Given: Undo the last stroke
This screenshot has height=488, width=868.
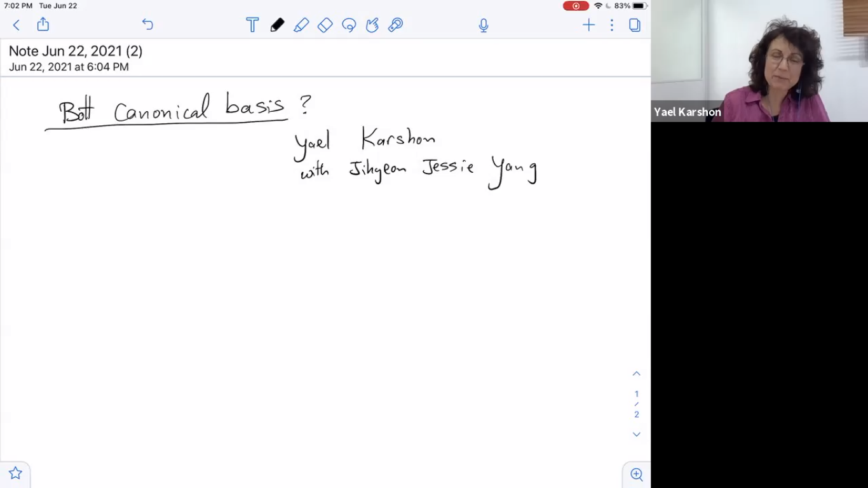Looking at the screenshot, I should pyautogui.click(x=147, y=25).
